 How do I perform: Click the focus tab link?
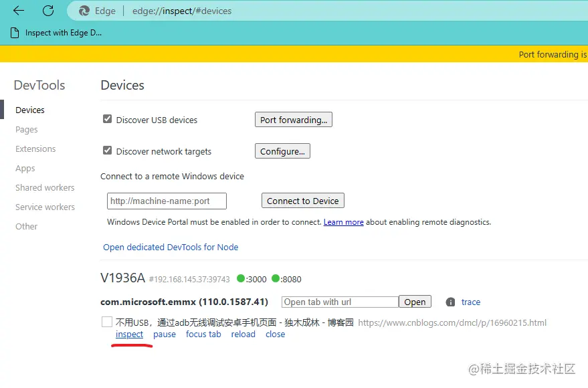pos(203,334)
